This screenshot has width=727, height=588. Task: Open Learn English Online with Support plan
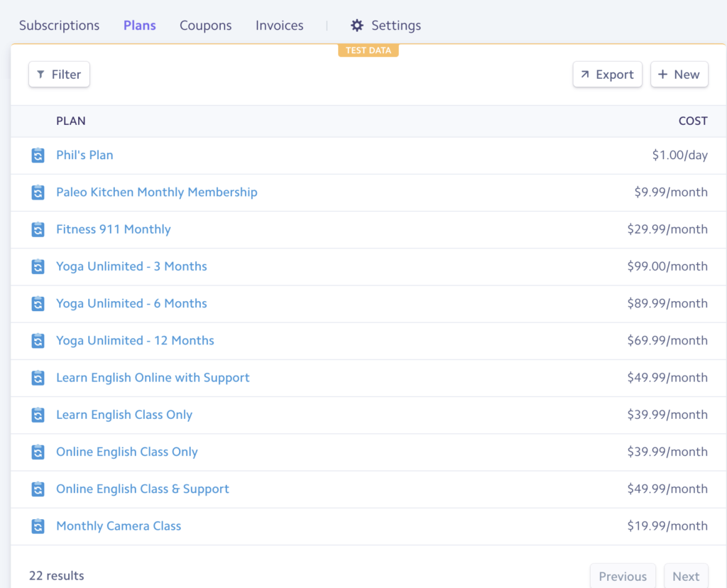(x=153, y=378)
